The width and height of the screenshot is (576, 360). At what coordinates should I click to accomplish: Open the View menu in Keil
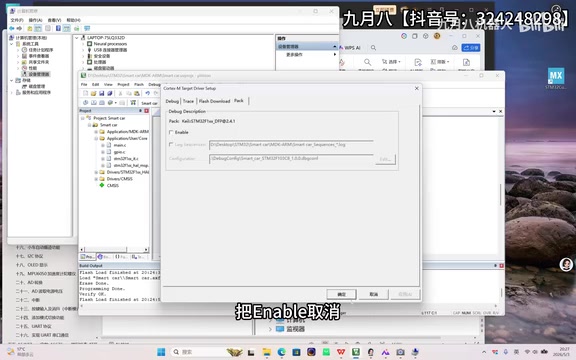108,84
